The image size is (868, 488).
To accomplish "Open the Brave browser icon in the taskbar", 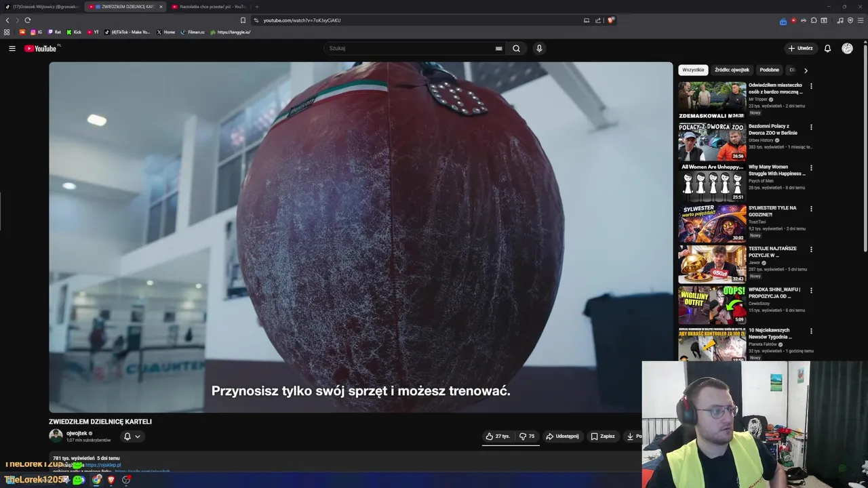I will coord(111,480).
